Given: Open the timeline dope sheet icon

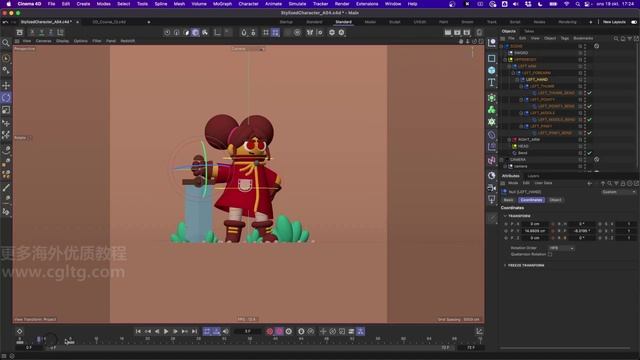Looking at the screenshot, I should tap(479, 331).
